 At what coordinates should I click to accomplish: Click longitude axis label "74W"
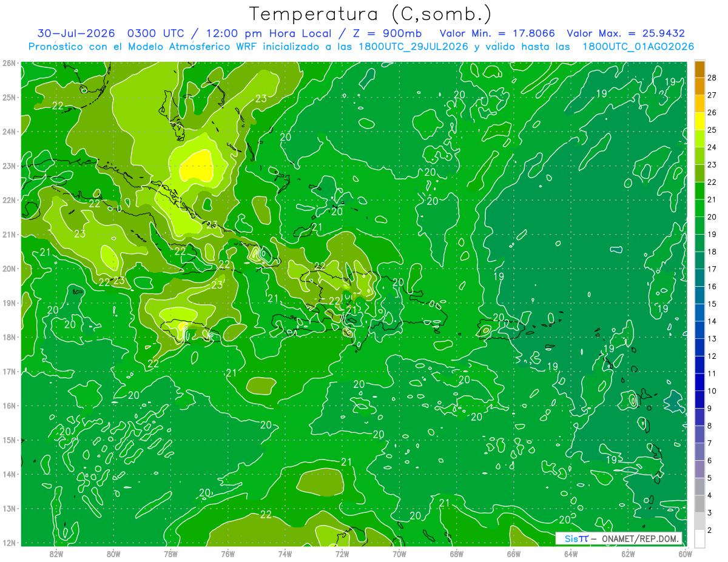click(285, 554)
